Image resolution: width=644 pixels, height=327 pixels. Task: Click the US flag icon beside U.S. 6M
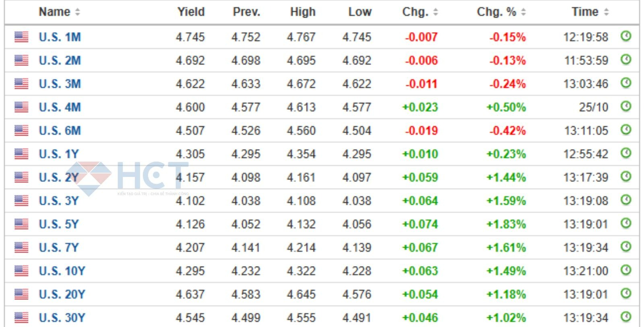[21, 130]
